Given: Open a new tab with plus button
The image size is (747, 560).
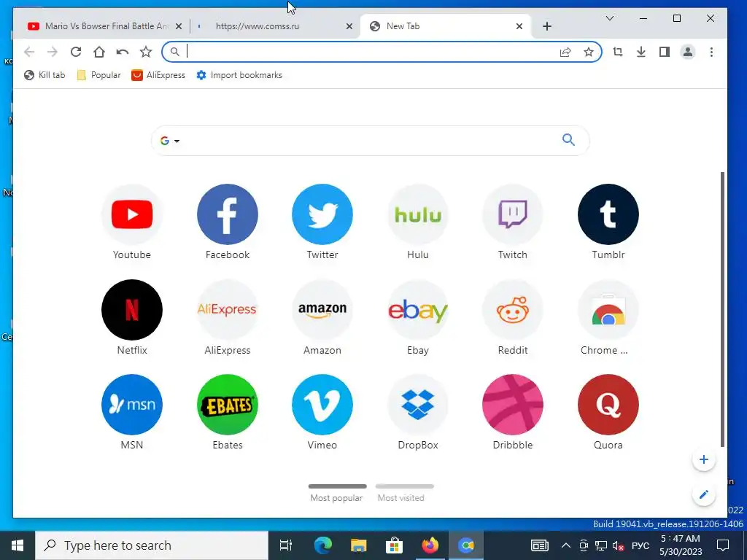Looking at the screenshot, I should pyautogui.click(x=547, y=26).
